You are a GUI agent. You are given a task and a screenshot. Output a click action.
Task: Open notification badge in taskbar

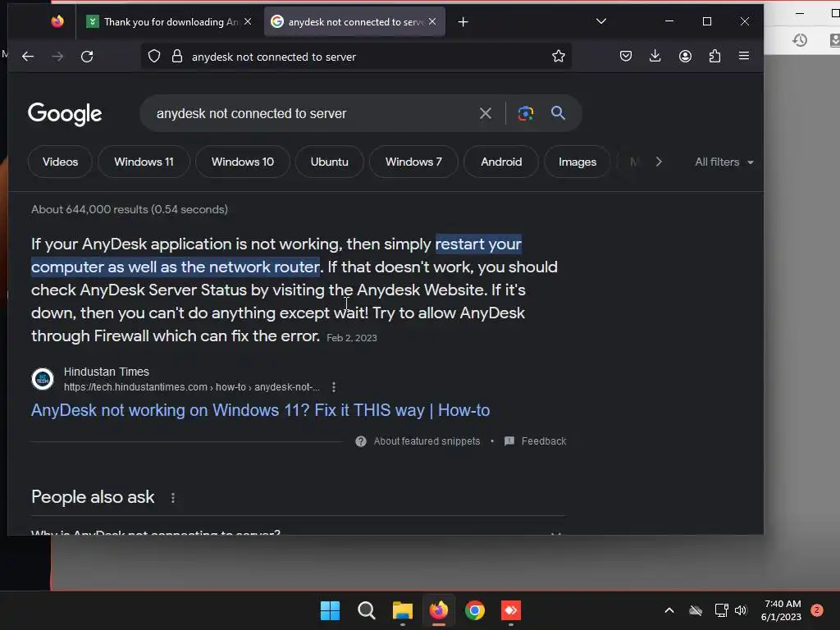pos(816,610)
